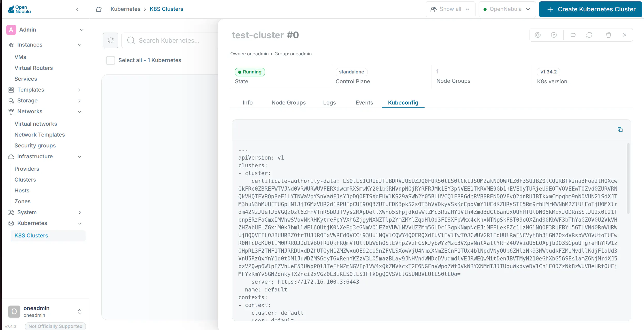Click the Infrastructure cloud icon
The width and height of the screenshot is (644, 330).
11,156
